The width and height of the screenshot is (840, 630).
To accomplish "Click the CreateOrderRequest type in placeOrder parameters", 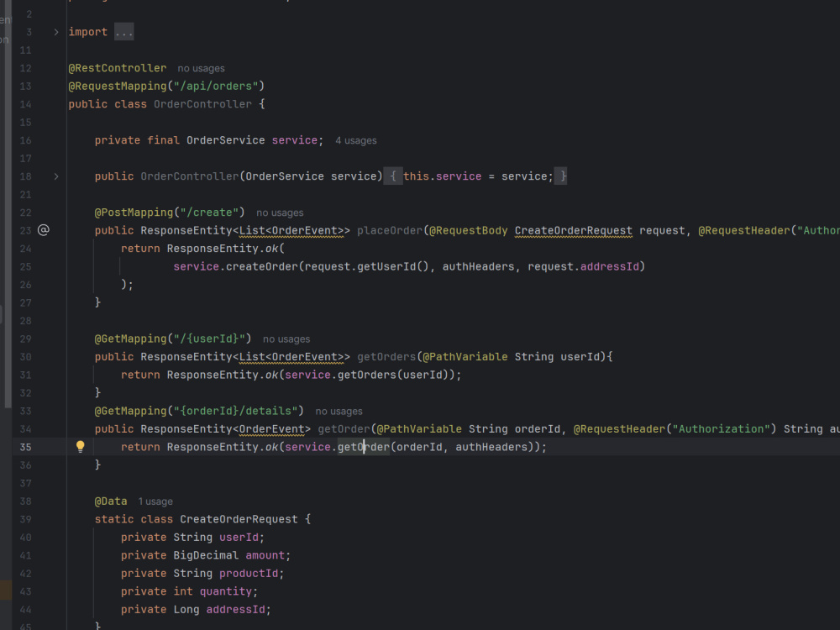I will point(573,230).
